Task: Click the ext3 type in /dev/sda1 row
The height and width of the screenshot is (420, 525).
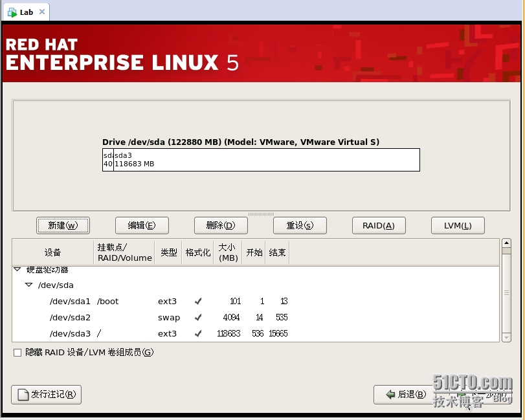Action: point(167,301)
